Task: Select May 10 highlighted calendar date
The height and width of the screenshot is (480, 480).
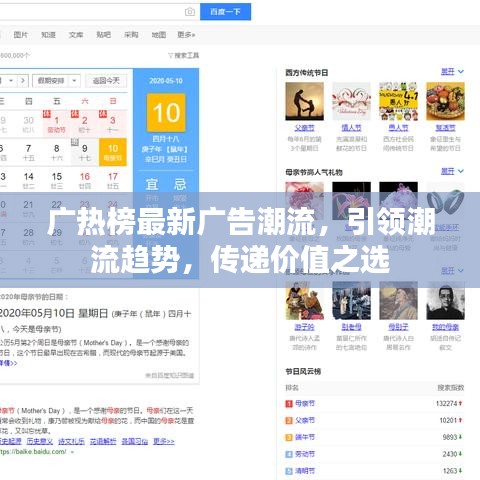Action: click(x=113, y=152)
